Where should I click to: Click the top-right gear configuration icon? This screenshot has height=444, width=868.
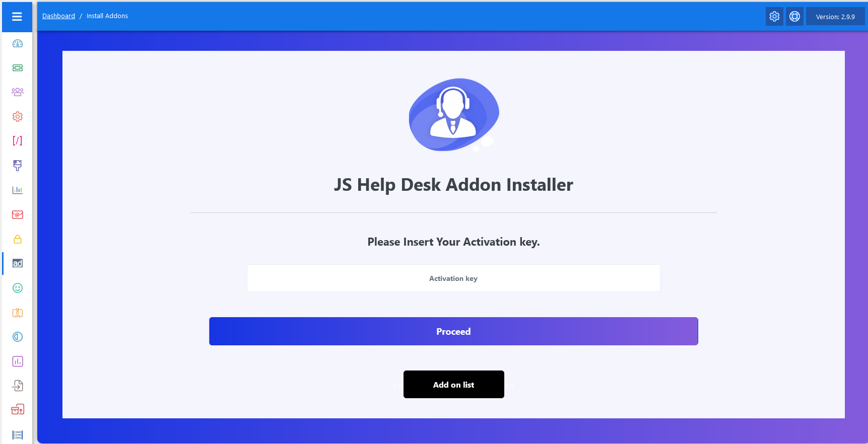pyautogui.click(x=774, y=17)
